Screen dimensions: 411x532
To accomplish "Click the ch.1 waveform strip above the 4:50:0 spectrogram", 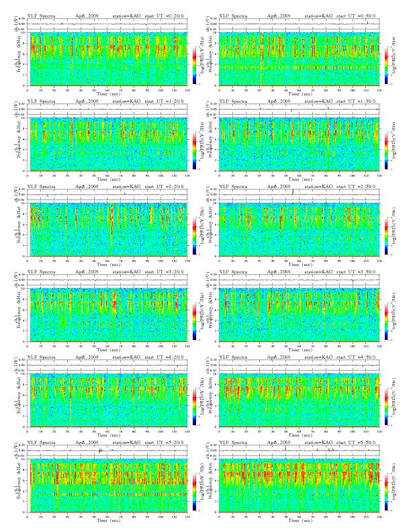I will point(300,365).
